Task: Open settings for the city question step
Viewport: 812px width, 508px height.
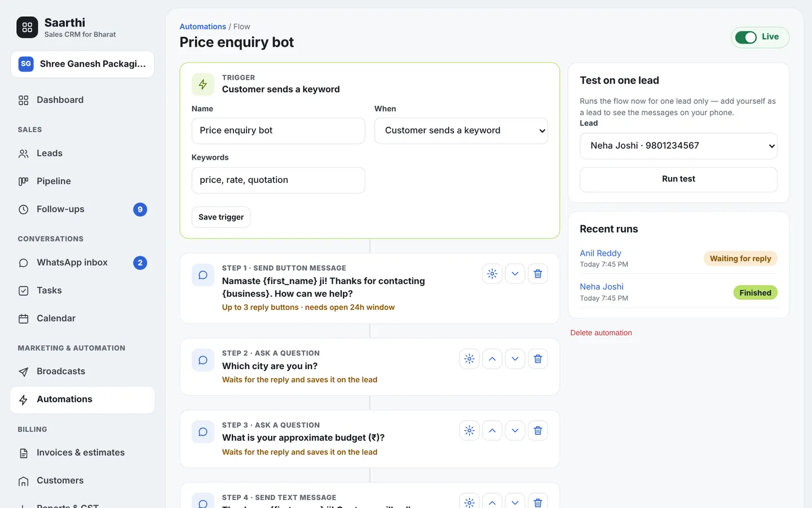Action: [469, 359]
